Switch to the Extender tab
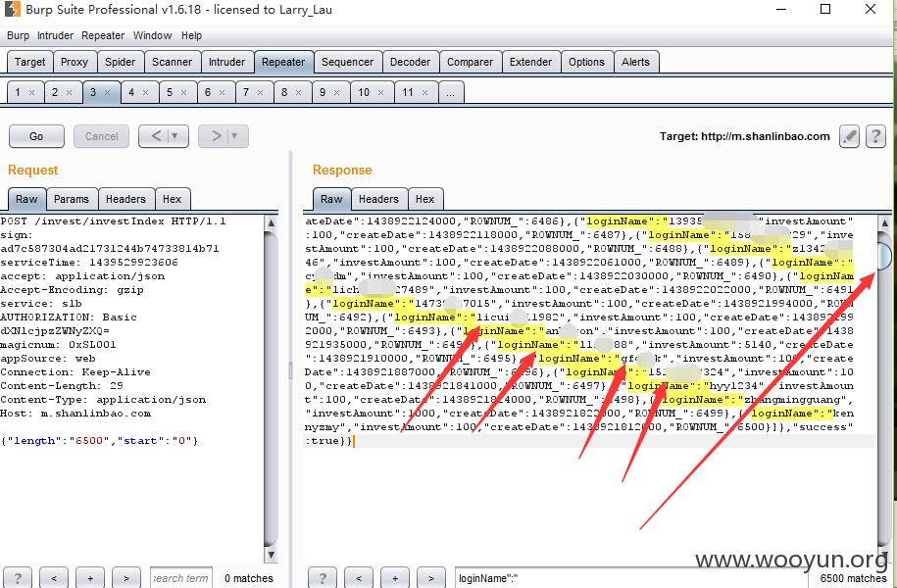 point(531,62)
